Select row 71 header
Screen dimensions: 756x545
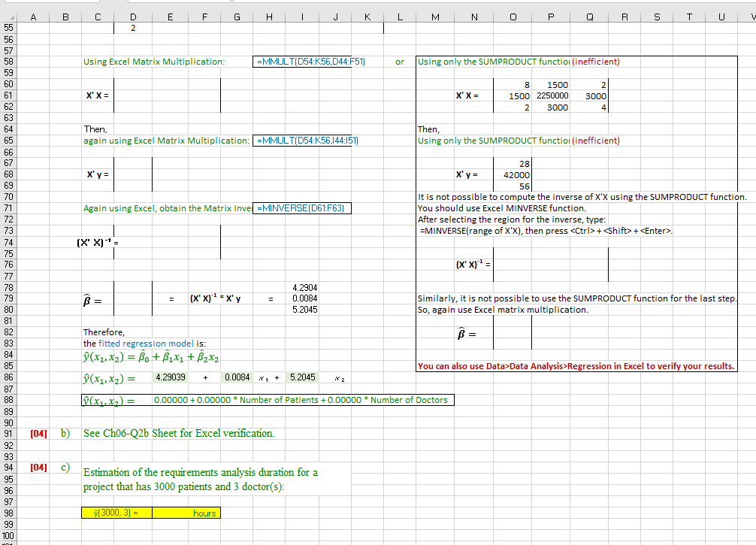[x=8, y=208]
